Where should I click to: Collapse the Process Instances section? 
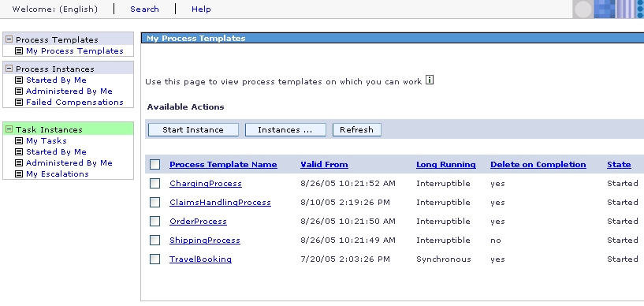click(x=9, y=69)
